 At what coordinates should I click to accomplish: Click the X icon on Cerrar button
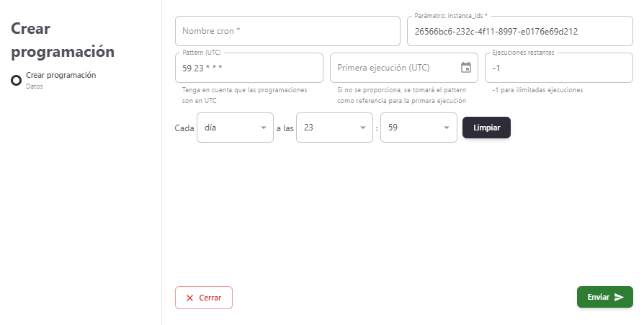pos(189,298)
